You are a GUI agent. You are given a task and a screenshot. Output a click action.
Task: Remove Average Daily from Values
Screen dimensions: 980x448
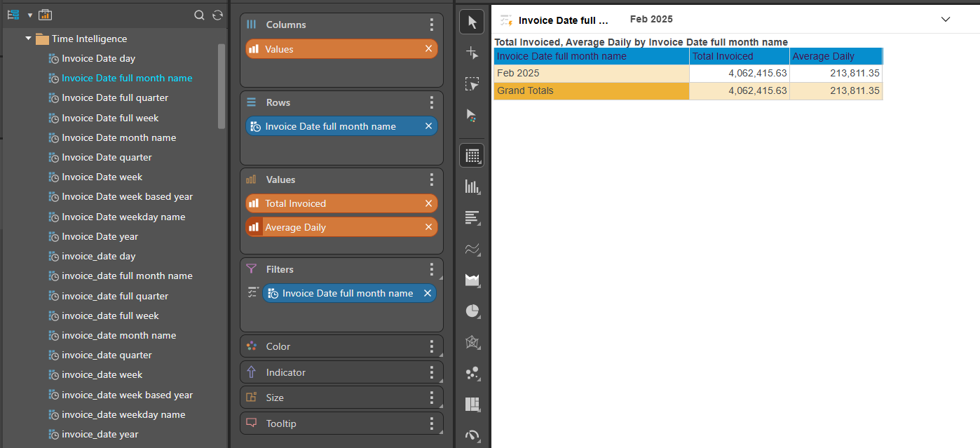(x=428, y=227)
